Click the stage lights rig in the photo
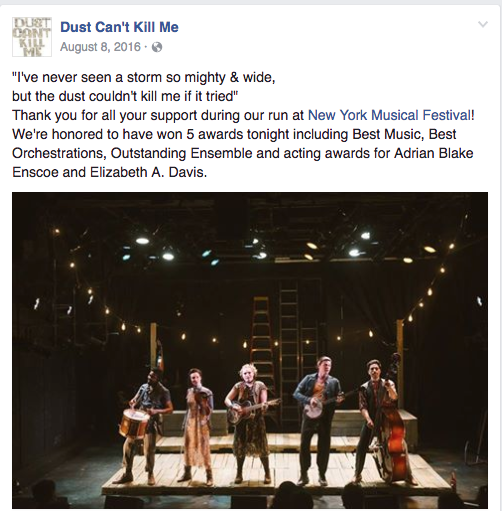Viewport: 502px width, 511px height. coord(252,248)
